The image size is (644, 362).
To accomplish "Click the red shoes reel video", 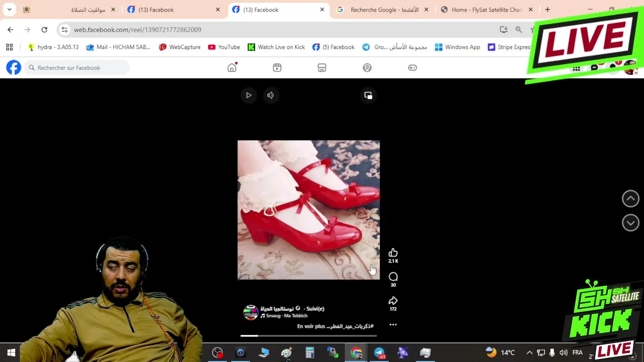I will pos(308,210).
